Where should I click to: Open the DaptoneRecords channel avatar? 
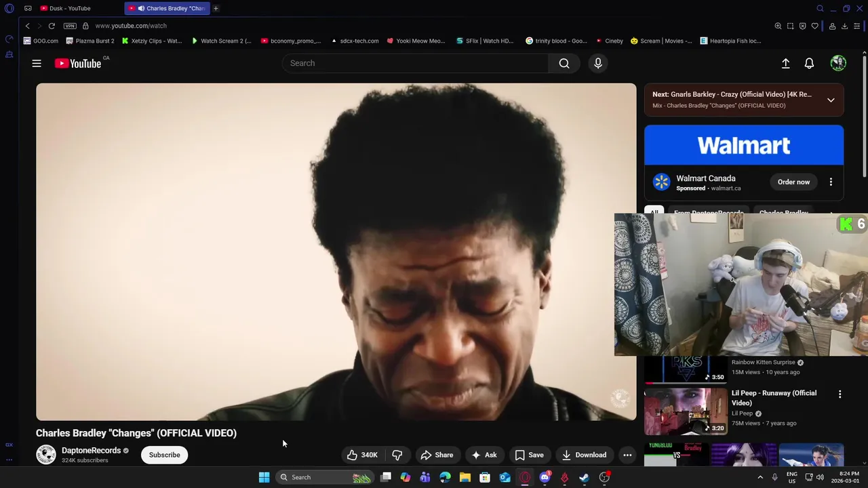46,455
